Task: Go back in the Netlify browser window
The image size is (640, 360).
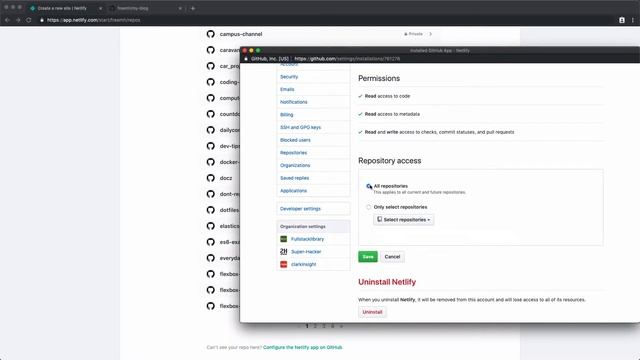Action: [7, 20]
